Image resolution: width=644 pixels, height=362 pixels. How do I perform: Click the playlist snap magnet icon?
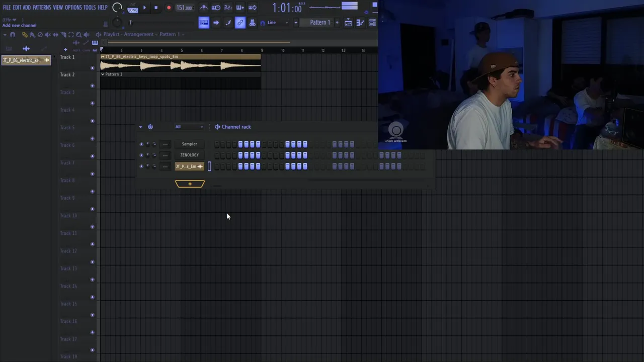click(13, 35)
